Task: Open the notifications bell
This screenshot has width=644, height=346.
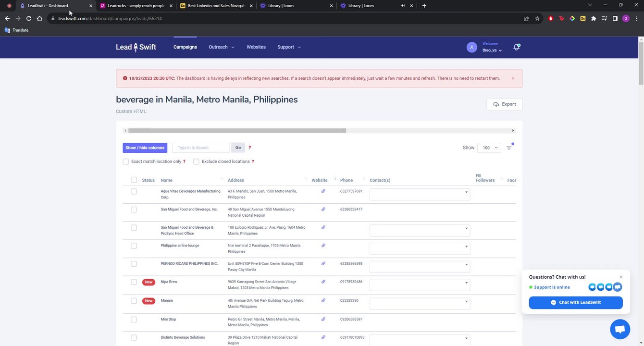Action: 517,47
